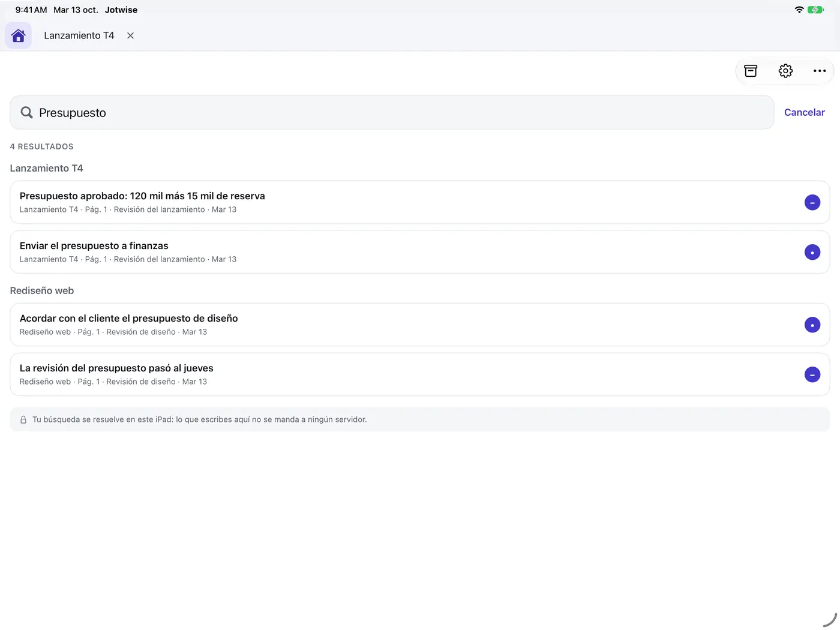840x630 pixels.
Task: Open result 'Acordar con el cliente el presupuesto de diseño'
Action: point(419,325)
